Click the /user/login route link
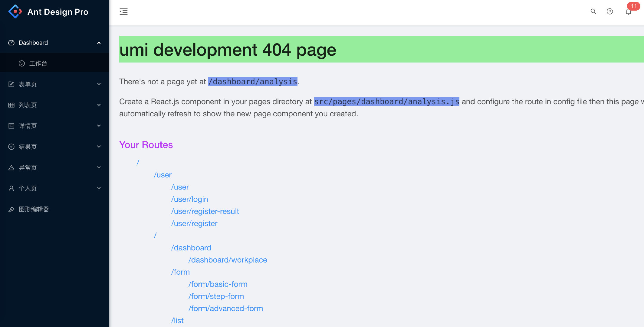Screen dimensions: 644x327 [x=189, y=199]
